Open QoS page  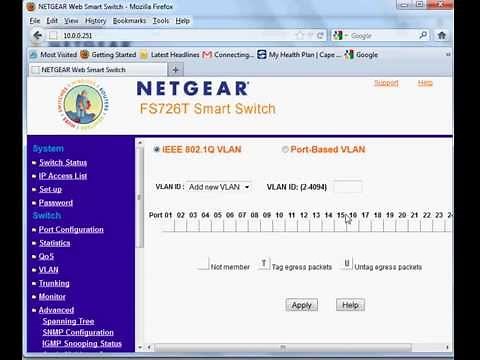[x=46, y=256]
